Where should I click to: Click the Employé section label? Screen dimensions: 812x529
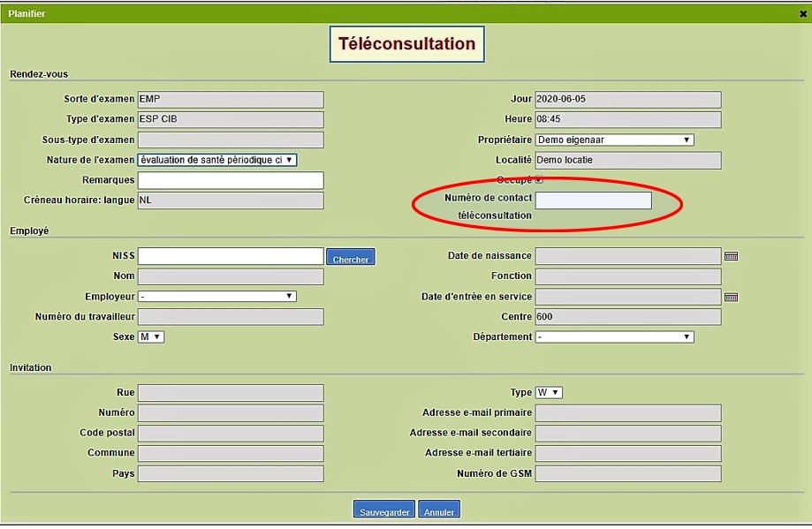(29, 230)
